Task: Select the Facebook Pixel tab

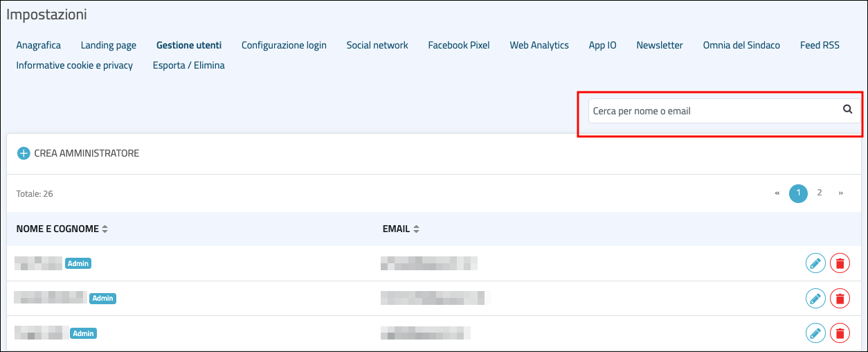Action: point(458,45)
